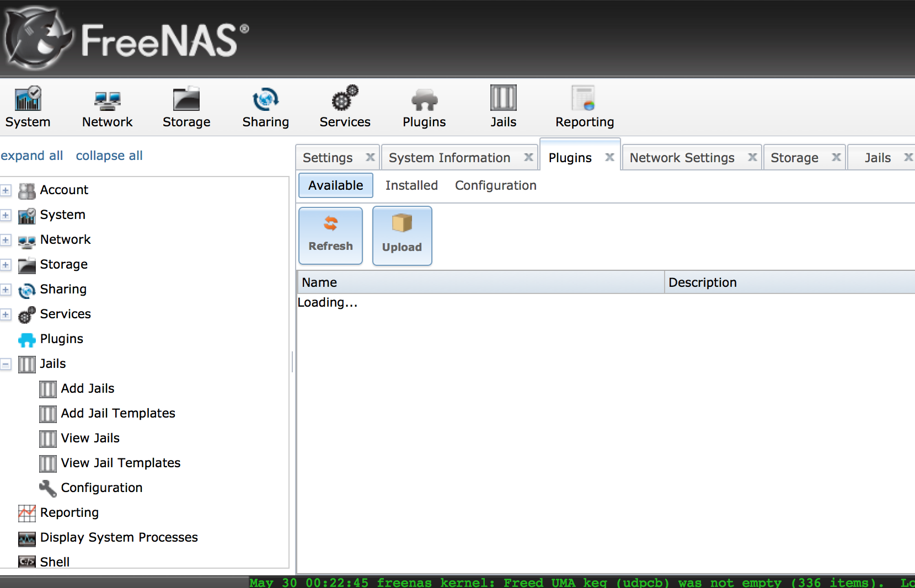
Task: Open Add Jail Templates in tree
Action: [x=118, y=413]
